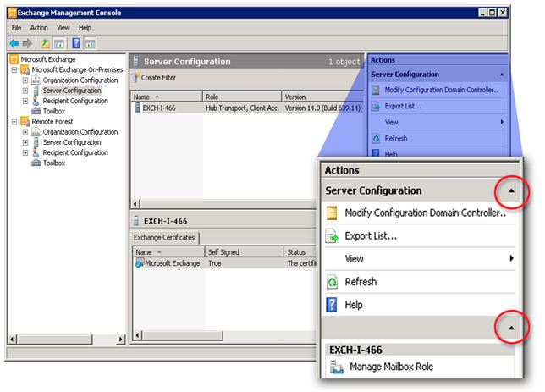Click the Manage Mailbox Role icon
Viewport: 545px width, 392px height.
[x=337, y=367]
